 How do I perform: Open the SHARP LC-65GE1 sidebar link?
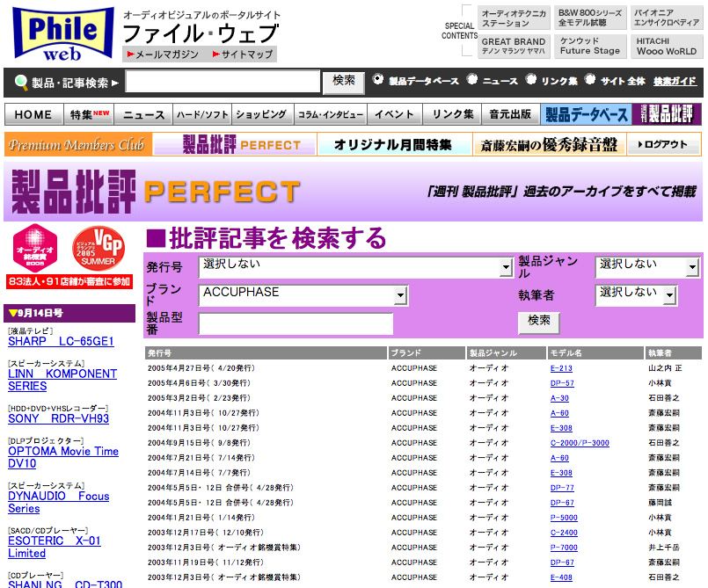click(61, 341)
